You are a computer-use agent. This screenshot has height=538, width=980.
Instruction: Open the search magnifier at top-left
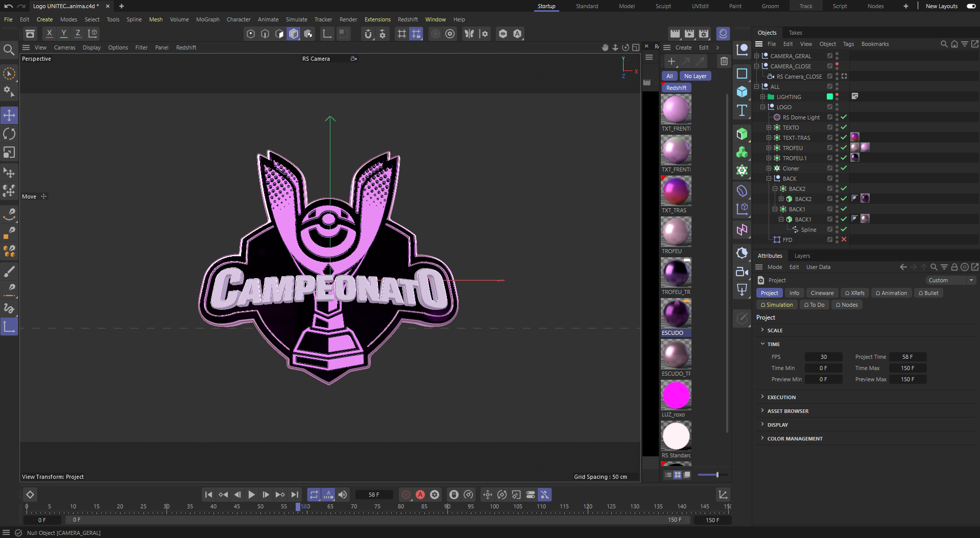tap(9, 50)
